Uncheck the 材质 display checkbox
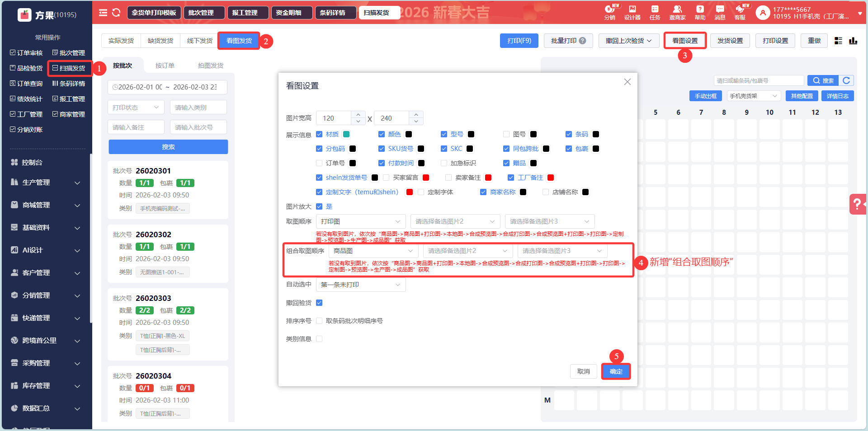This screenshot has width=868, height=431. [x=319, y=134]
